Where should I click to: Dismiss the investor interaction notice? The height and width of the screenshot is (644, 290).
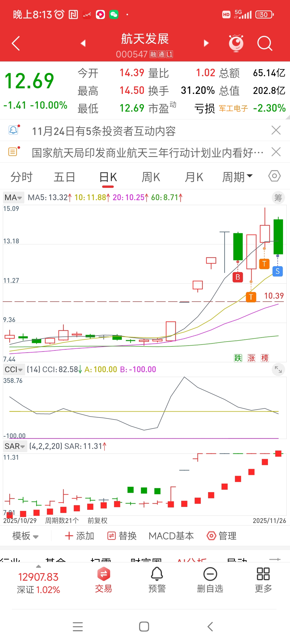276,130
